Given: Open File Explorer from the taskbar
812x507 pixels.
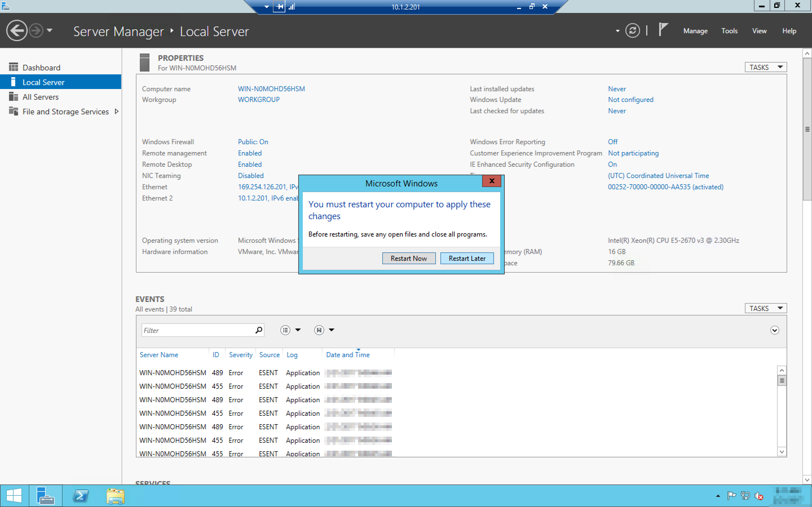Looking at the screenshot, I should (115, 496).
